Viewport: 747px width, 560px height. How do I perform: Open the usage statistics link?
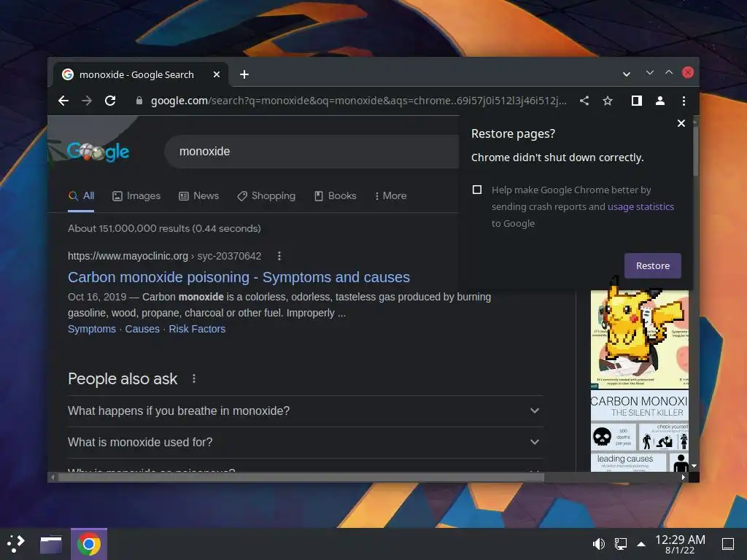[x=640, y=206]
